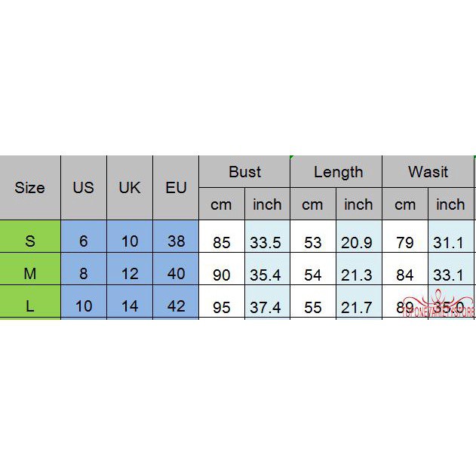Image resolution: width=476 pixels, height=476 pixels.
Task: Select the bust 90 cm cell
Action: [x=222, y=275]
